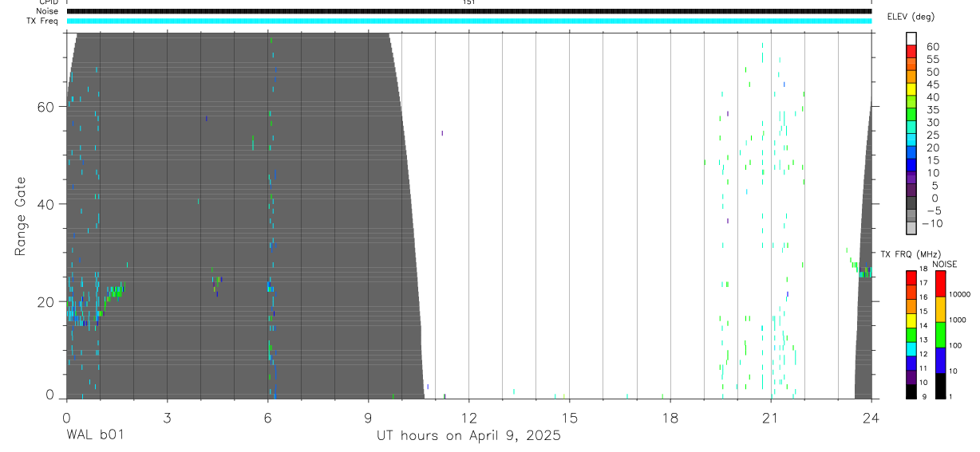This screenshot has width=980, height=452.
Task: Click the '0' tick on UT hours axis
Action: 66,417
